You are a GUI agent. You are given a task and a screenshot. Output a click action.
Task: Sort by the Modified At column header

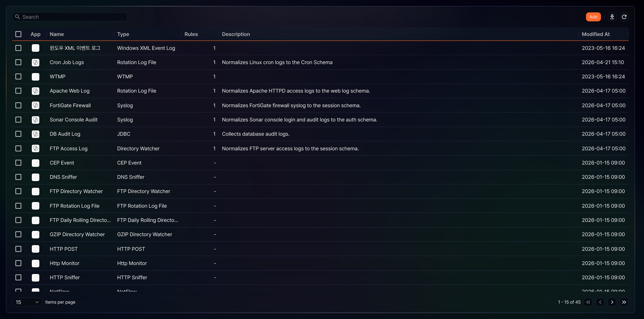coord(596,34)
